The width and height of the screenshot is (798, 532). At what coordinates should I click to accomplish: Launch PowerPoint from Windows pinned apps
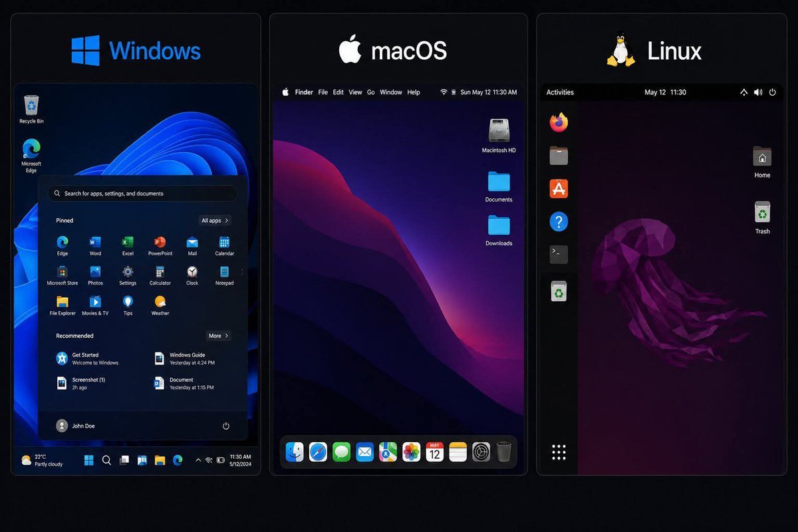click(x=160, y=245)
